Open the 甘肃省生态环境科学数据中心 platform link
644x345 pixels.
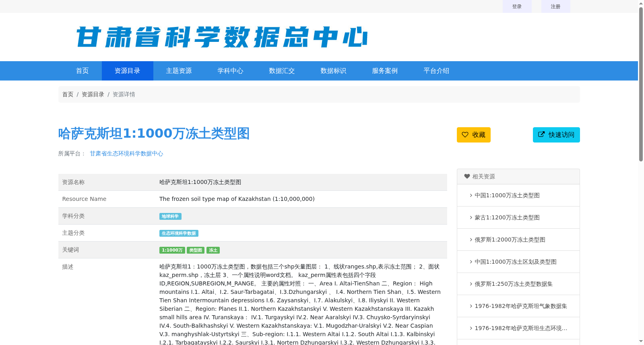(126, 153)
